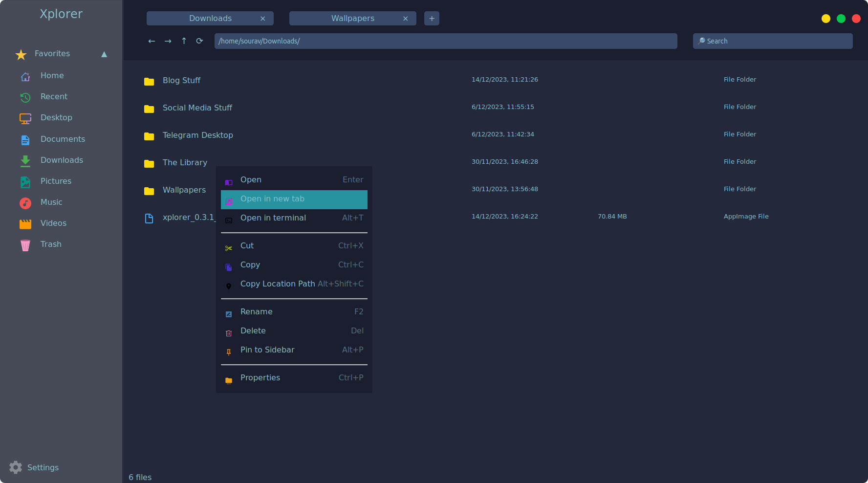Open Settings via the gear icon

point(16,467)
